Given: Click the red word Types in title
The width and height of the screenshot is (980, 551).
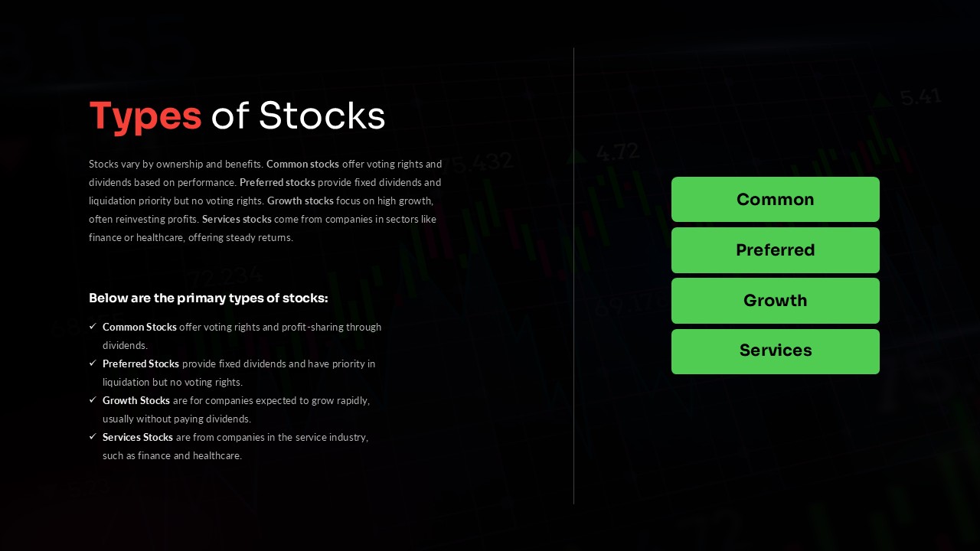Looking at the screenshot, I should (145, 116).
